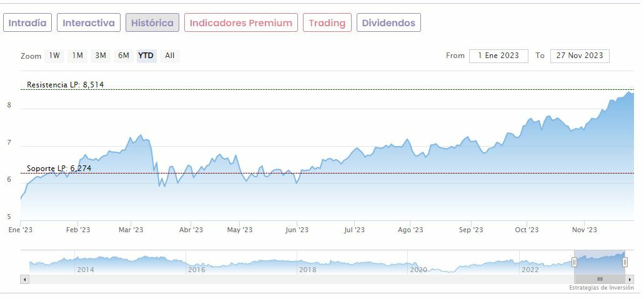Click the navigator scrollbar right arrow
The width and height of the screenshot is (644, 299).
coord(630,280)
